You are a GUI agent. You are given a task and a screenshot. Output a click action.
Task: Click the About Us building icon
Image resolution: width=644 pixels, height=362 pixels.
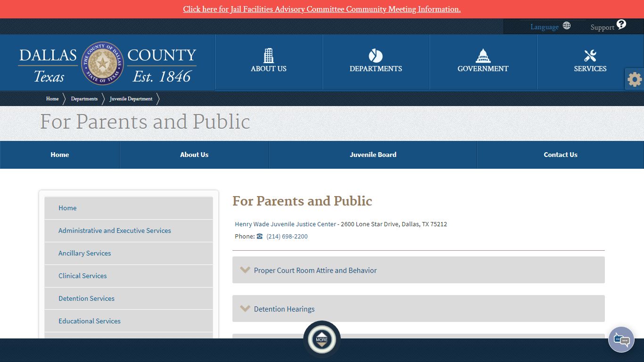click(x=269, y=56)
